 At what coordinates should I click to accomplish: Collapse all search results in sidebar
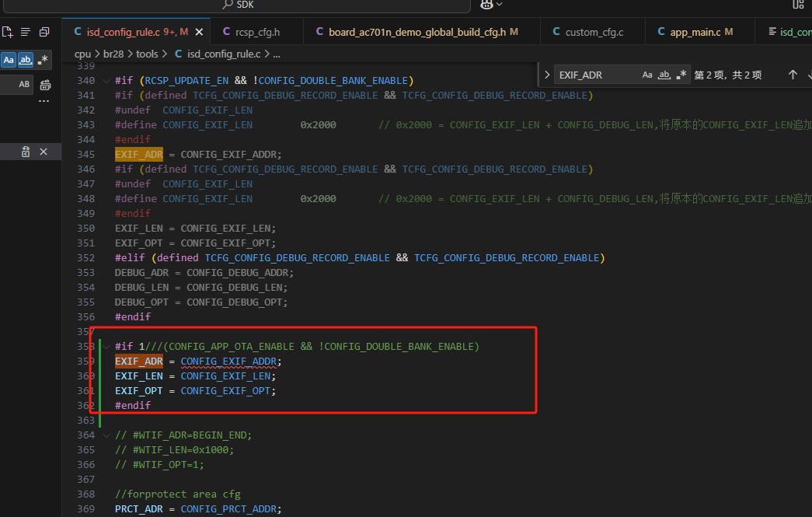(44, 32)
